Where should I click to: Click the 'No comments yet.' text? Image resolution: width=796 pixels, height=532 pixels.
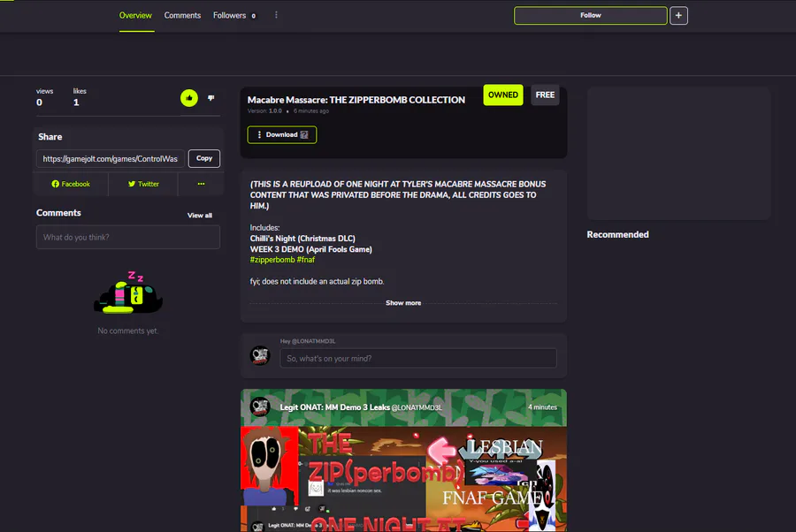[x=128, y=331]
